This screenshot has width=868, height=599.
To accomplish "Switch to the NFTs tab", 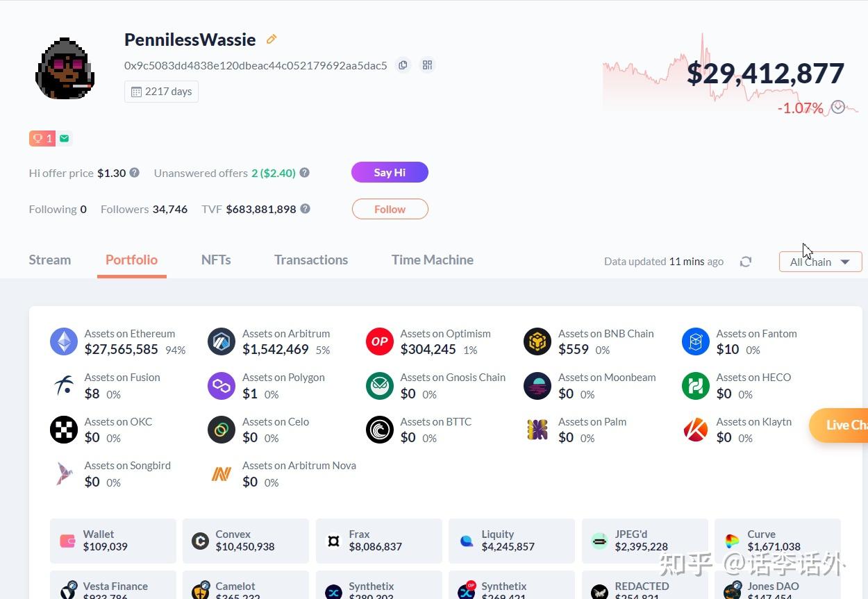I will coord(216,260).
